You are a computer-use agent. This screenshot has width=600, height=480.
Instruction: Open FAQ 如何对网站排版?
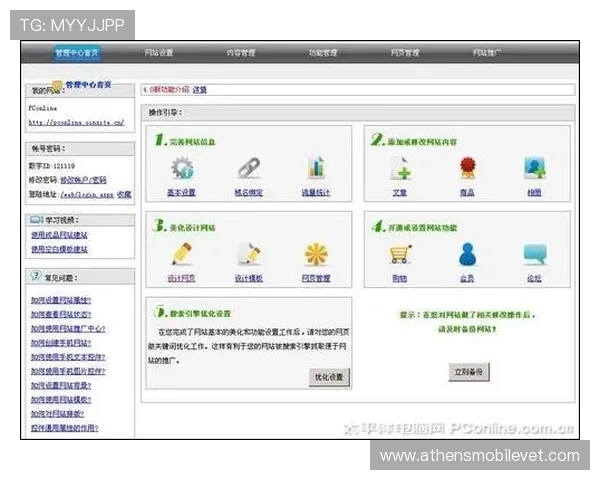pyautogui.click(x=57, y=414)
